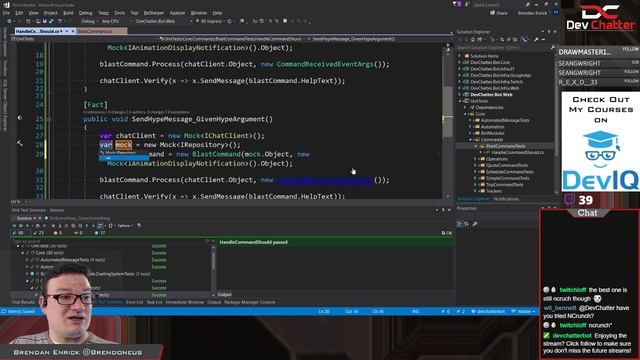
Task: Click the [Fact] attribute in the editor
Action: click(96, 105)
